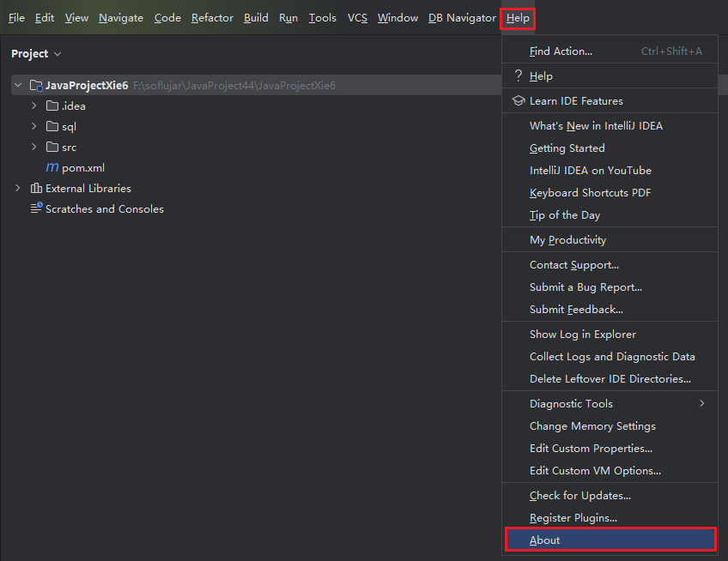Click the graduation cap Learn IDE Features icon

(x=519, y=100)
